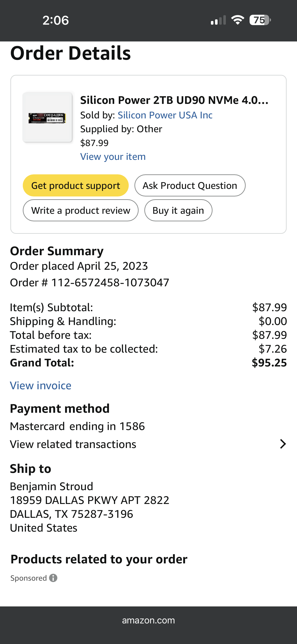Viewport: 297px width, 644px height.
Task: Follow the View your item link
Action: pos(113,157)
